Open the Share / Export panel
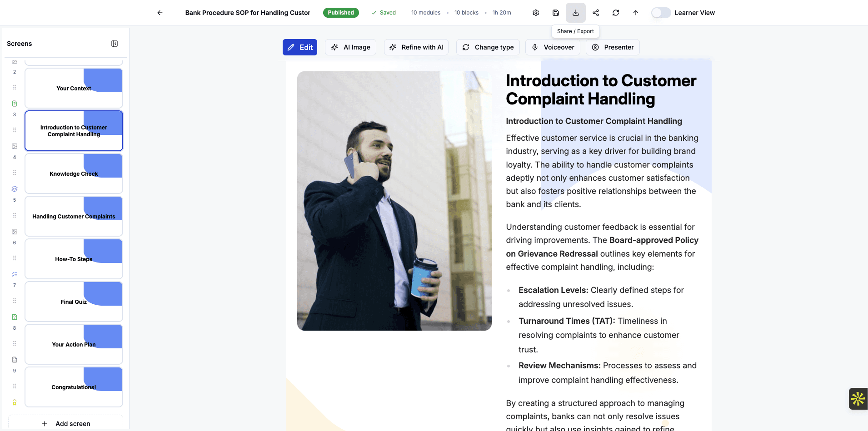The width and height of the screenshot is (868, 431). [575, 12]
